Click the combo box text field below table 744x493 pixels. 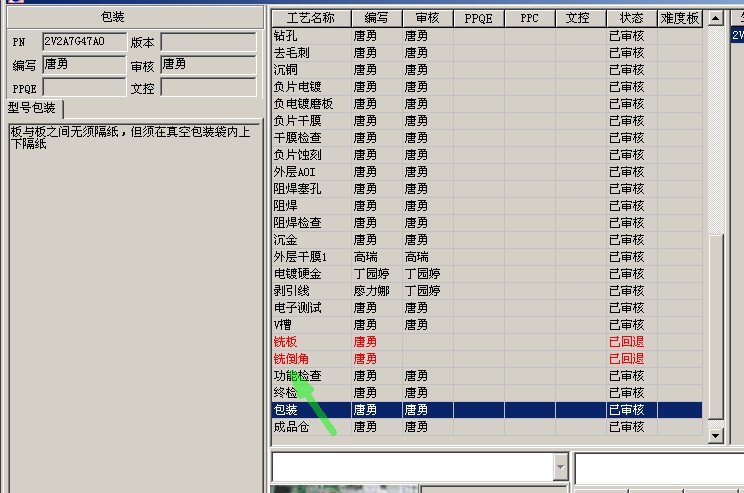[413, 467]
